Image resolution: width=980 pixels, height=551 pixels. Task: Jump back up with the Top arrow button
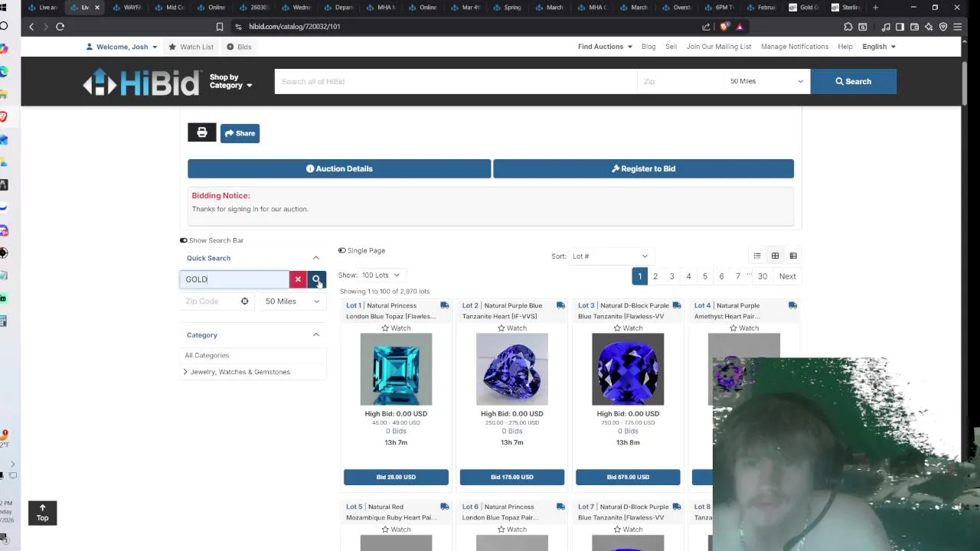[x=42, y=513]
